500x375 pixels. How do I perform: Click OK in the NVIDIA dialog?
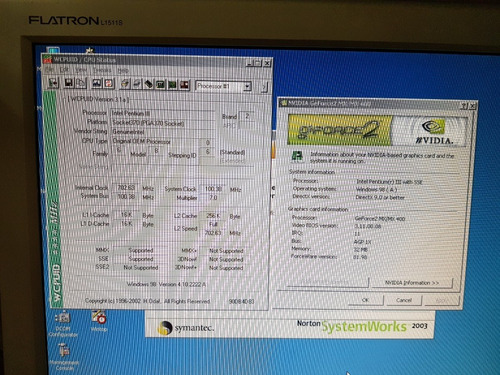point(365,300)
